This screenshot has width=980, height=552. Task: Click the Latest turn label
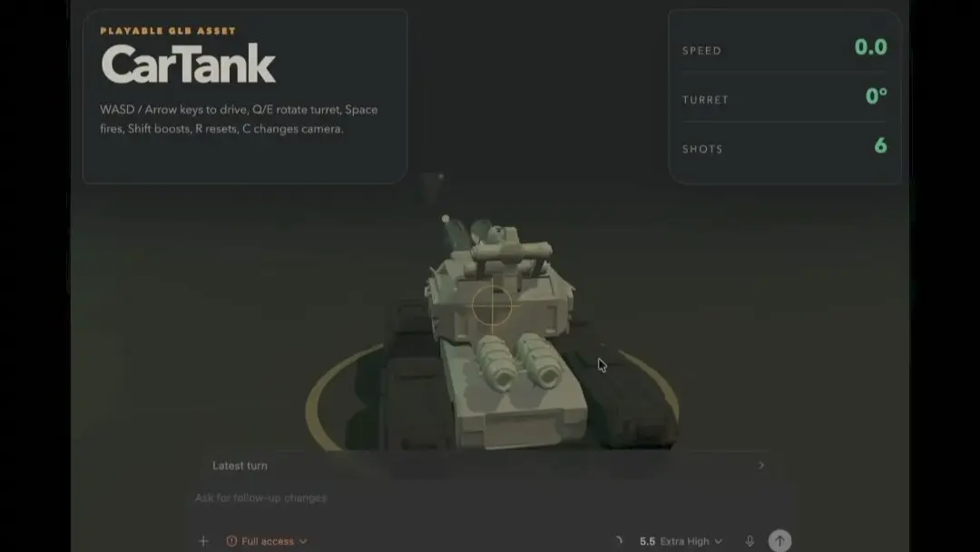tap(240, 466)
